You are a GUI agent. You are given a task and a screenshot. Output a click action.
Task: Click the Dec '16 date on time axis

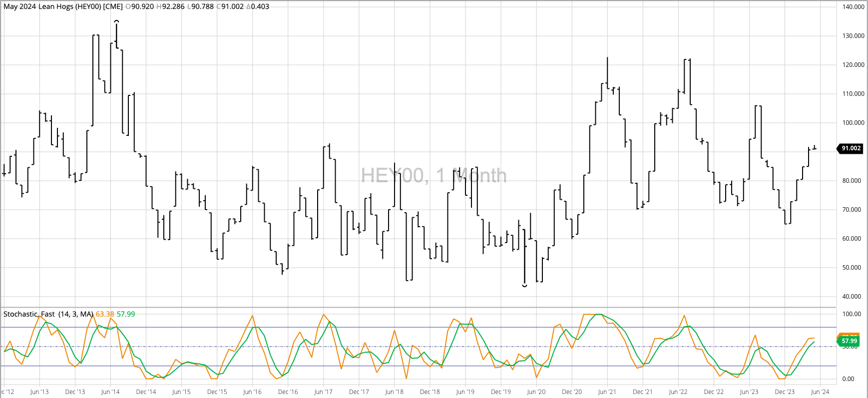coord(288,392)
